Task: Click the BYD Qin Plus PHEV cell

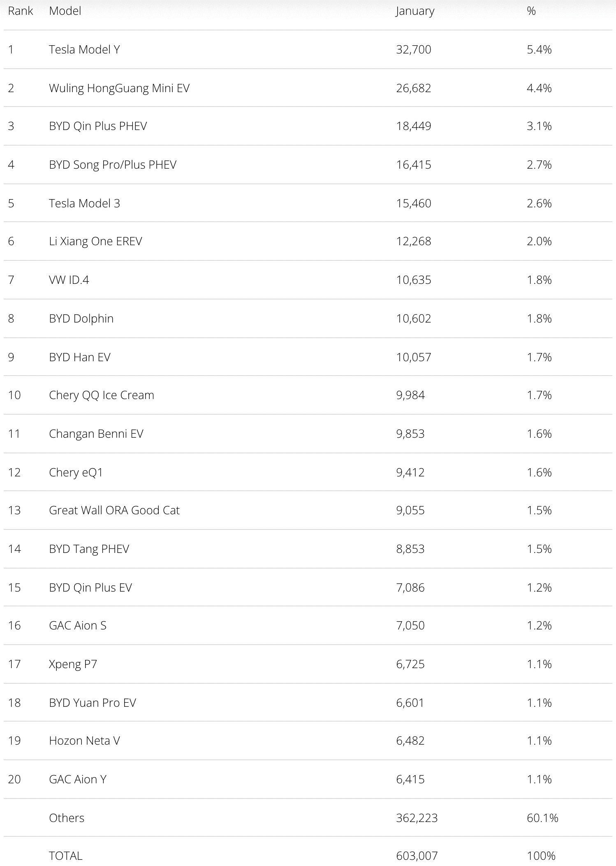Action: [x=98, y=126]
